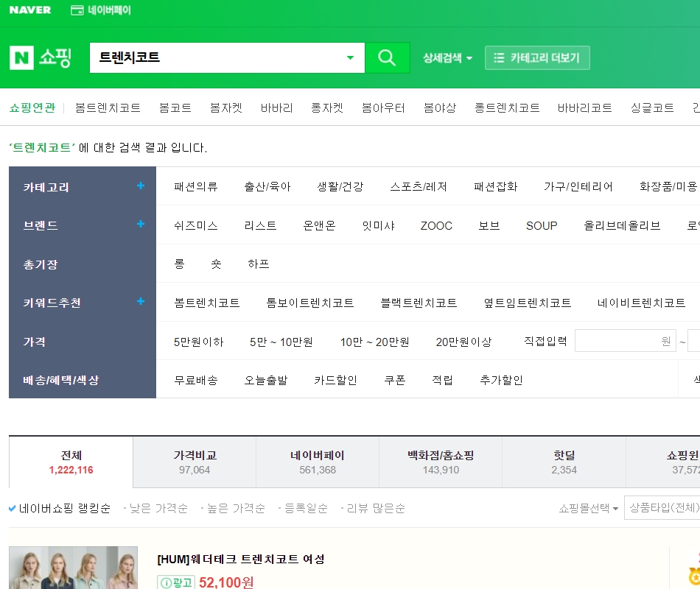700x589 pixels.
Task: Select related keyword 봄아우터
Action: click(x=383, y=108)
